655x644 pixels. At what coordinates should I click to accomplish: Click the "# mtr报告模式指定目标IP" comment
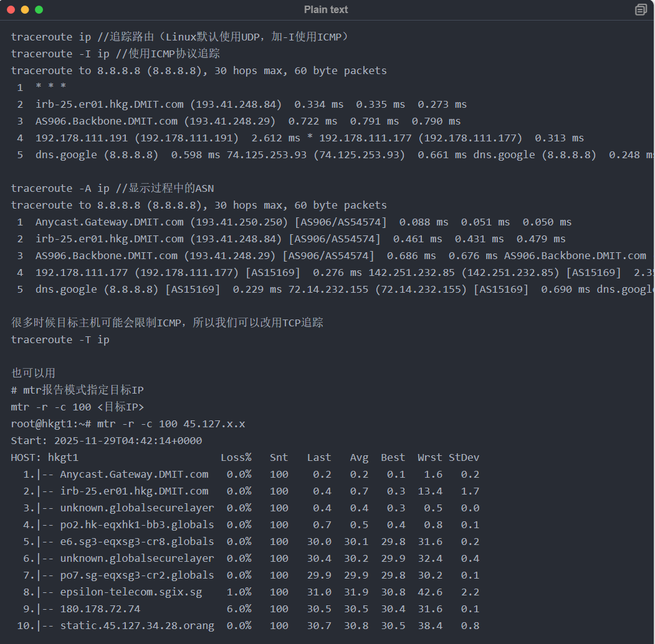click(77, 390)
